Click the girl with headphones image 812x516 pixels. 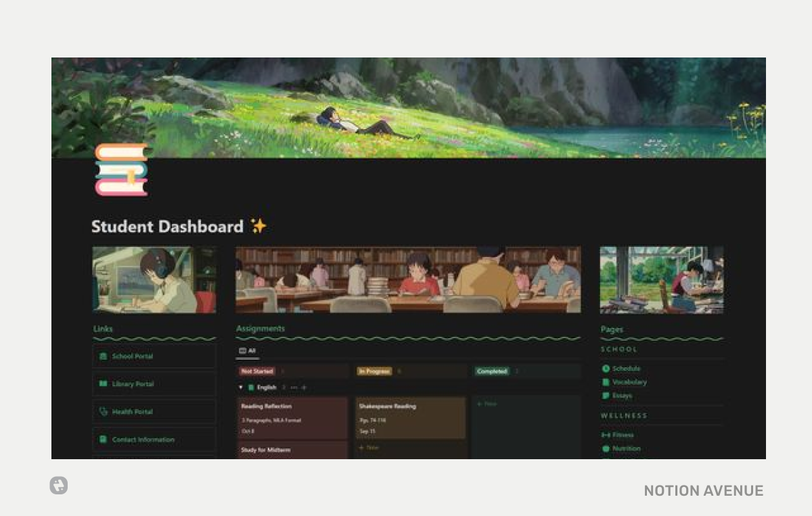tap(154, 280)
